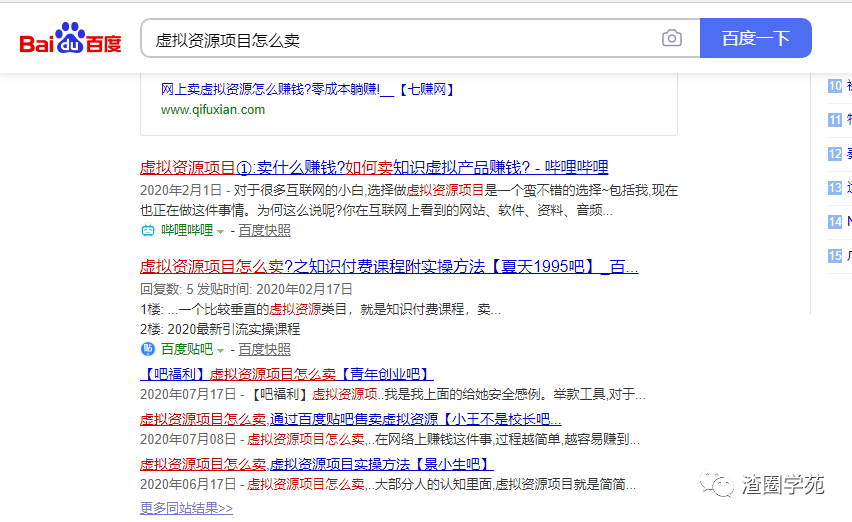Click the snippet starting 1楼: …一个比较垂直的
This screenshot has height=522, width=852.
[x=320, y=310]
